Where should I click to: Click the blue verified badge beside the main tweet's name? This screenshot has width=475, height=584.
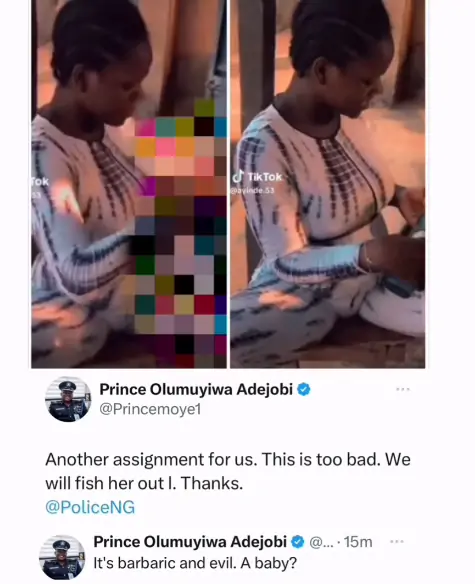click(304, 390)
